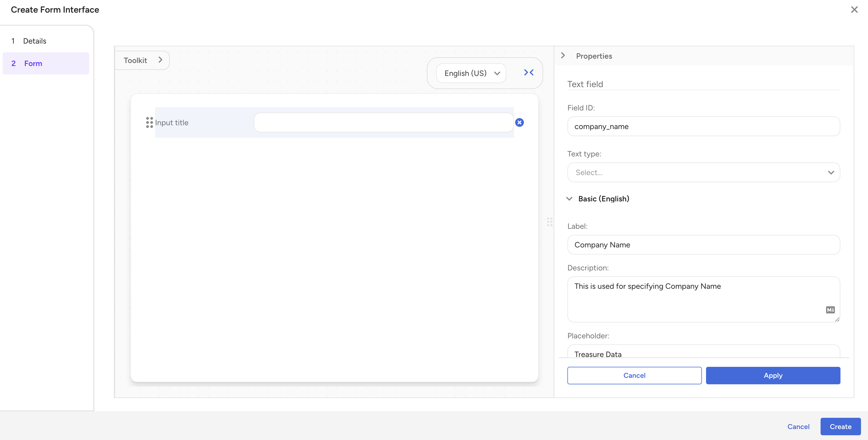
Task: Click the Field ID input box
Action: pyautogui.click(x=703, y=127)
